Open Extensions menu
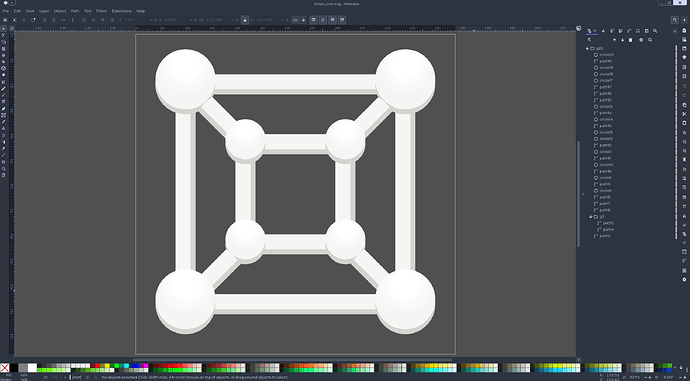The height and width of the screenshot is (381, 690). (121, 11)
